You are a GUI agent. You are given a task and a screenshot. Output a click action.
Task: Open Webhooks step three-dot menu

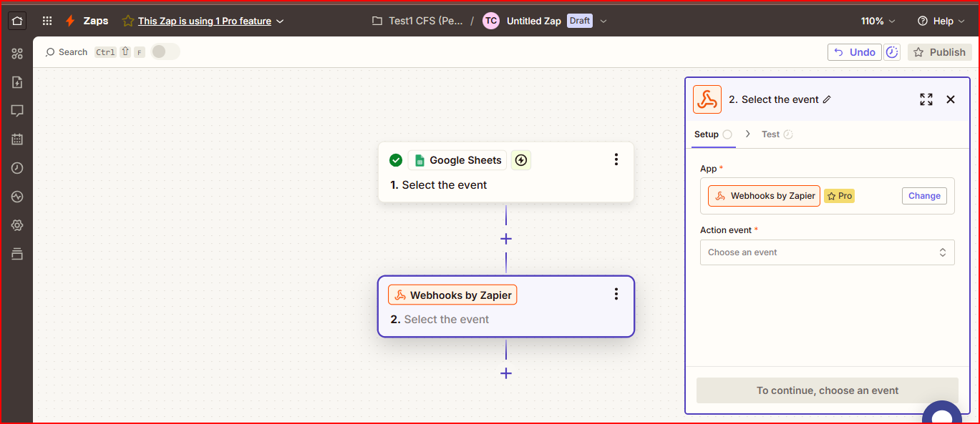coord(616,294)
